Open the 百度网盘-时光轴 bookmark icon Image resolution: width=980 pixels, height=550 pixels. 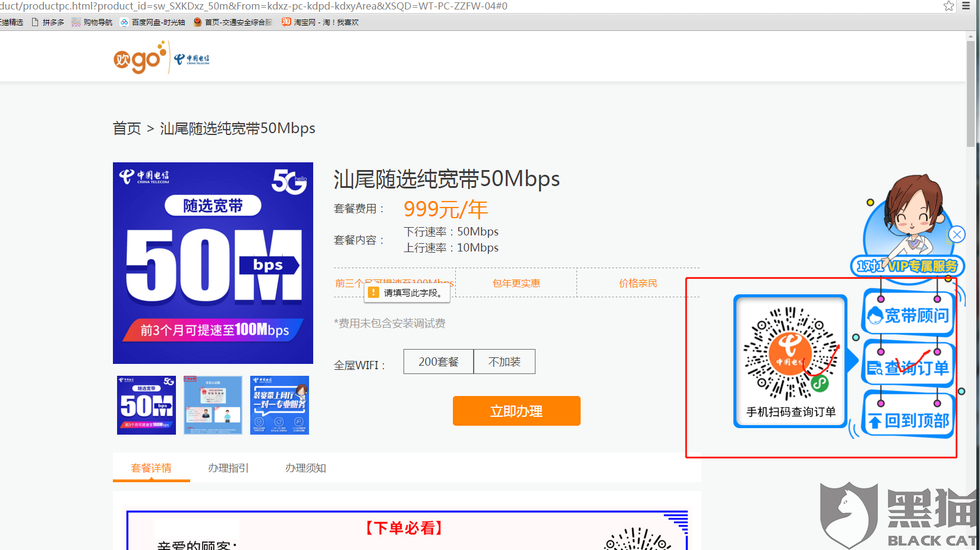point(124,22)
